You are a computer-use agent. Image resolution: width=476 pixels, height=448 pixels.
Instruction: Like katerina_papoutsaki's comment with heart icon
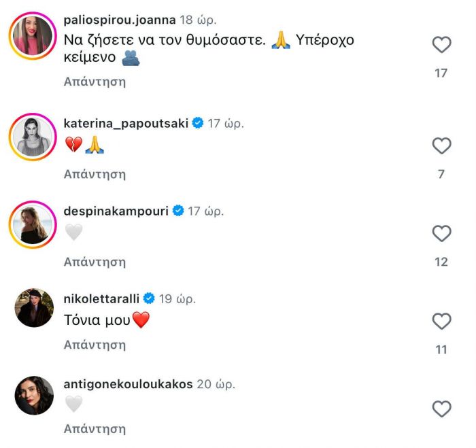(x=442, y=146)
